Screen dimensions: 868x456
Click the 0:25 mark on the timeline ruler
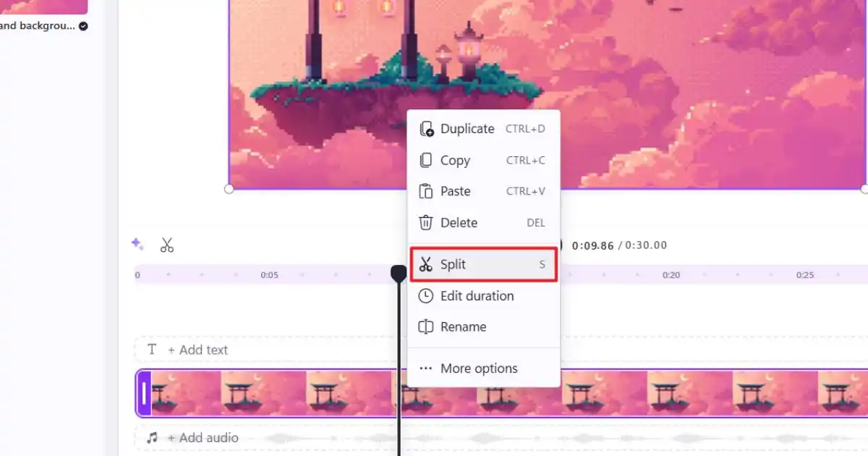point(805,275)
